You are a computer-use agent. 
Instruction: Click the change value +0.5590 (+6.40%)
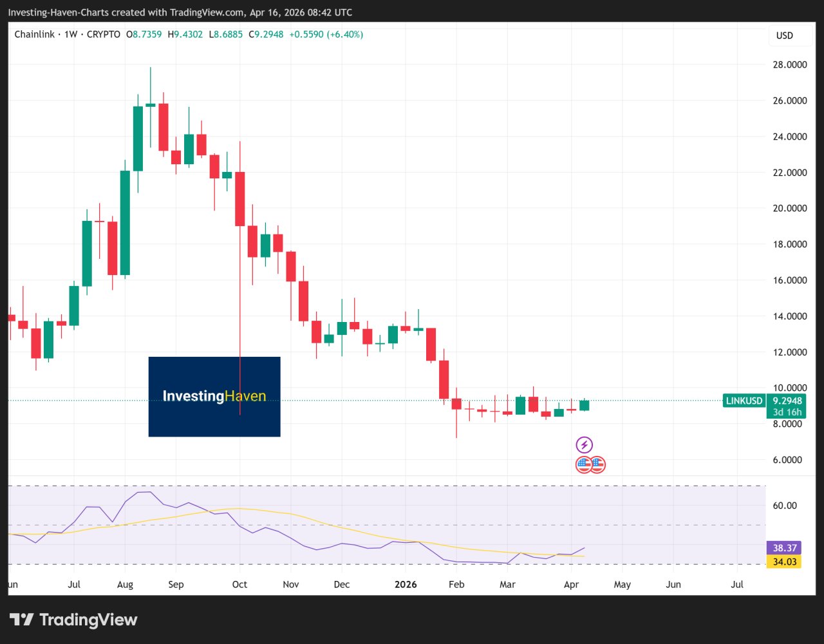(325, 34)
